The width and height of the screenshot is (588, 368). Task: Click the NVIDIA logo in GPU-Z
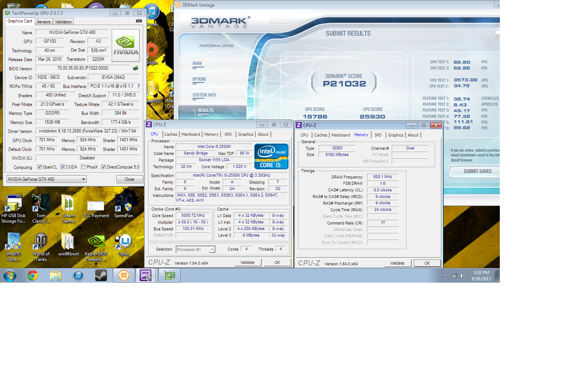tap(126, 46)
